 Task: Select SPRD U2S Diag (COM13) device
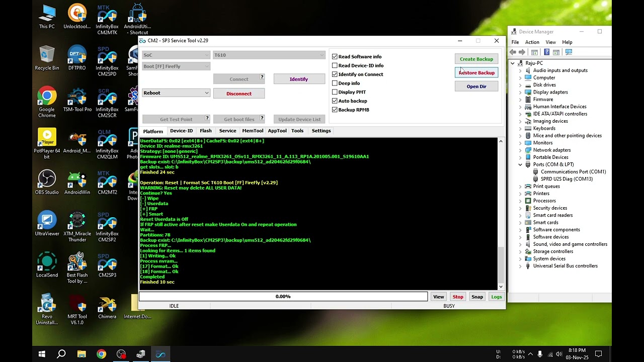tap(567, 179)
